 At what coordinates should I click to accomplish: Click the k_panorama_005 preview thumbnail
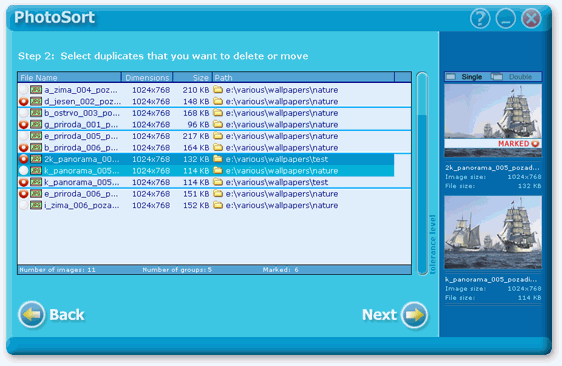coord(493,233)
